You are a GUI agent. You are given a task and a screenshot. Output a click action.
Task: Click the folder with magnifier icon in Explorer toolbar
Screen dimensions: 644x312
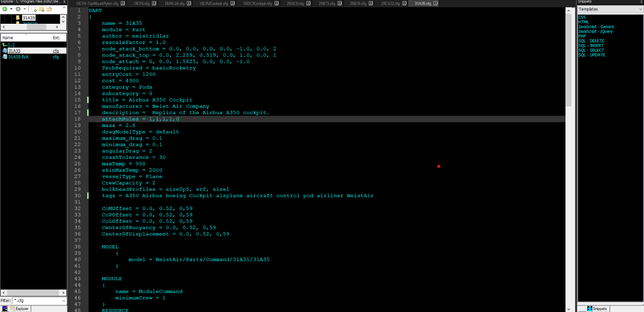tap(49, 9)
